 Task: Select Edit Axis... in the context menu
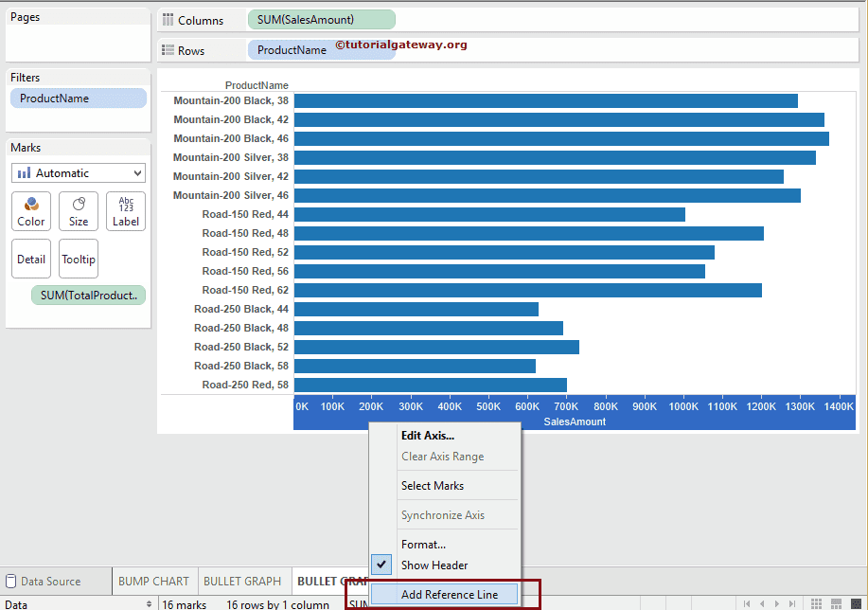click(427, 436)
